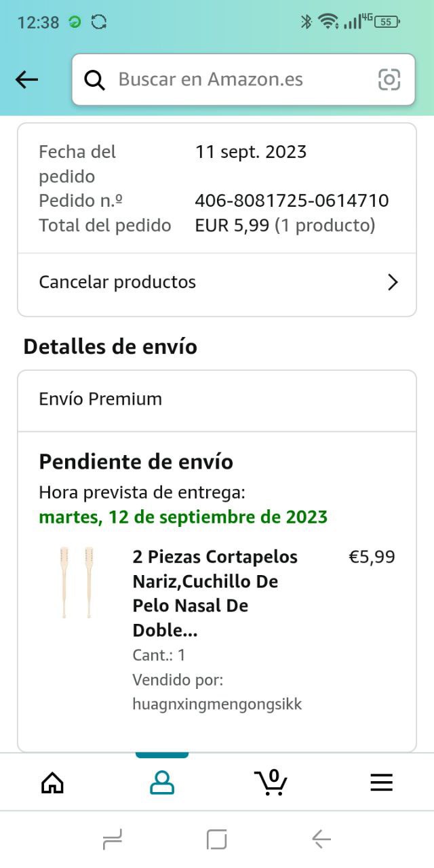Open the shopping cart icon
The width and height of the screenshot is (434, 868).
coord(271,783)
